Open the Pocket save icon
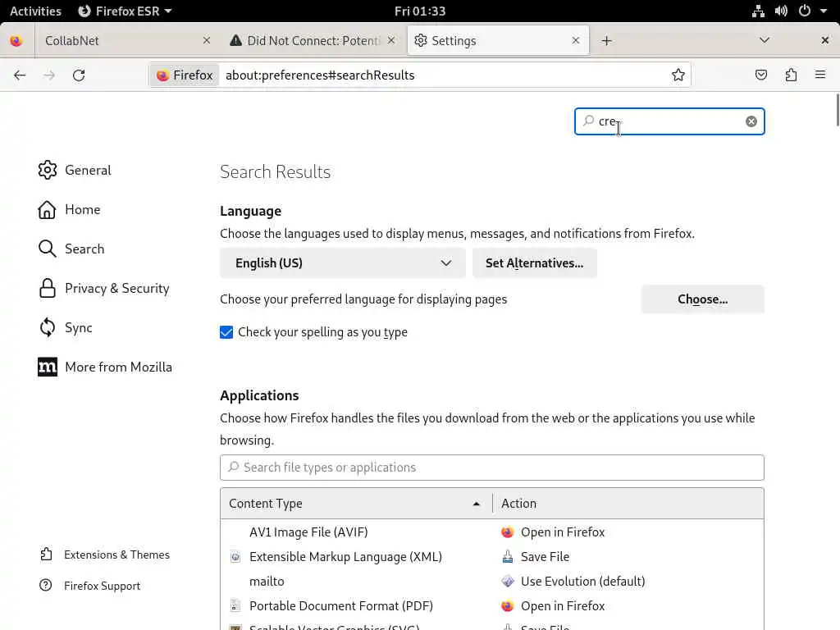 pos(761,75)
